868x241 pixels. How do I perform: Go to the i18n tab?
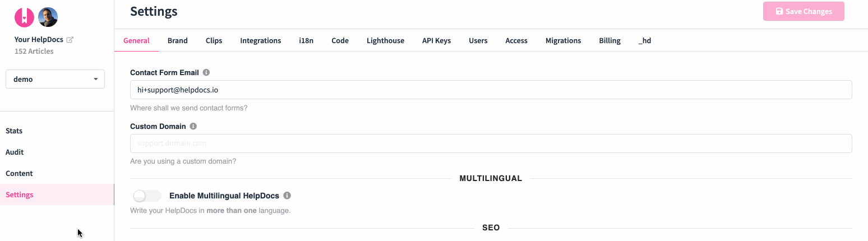[x=306, y=40]
